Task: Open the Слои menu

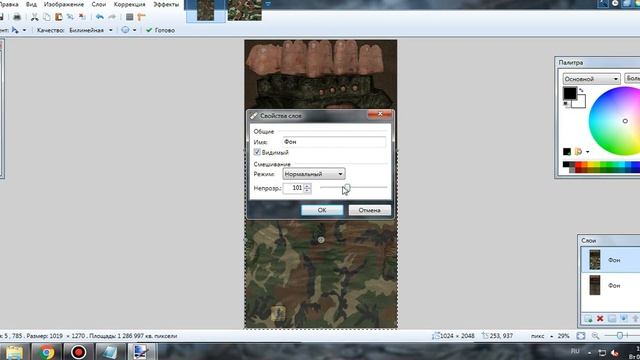Action: [99, 4]
